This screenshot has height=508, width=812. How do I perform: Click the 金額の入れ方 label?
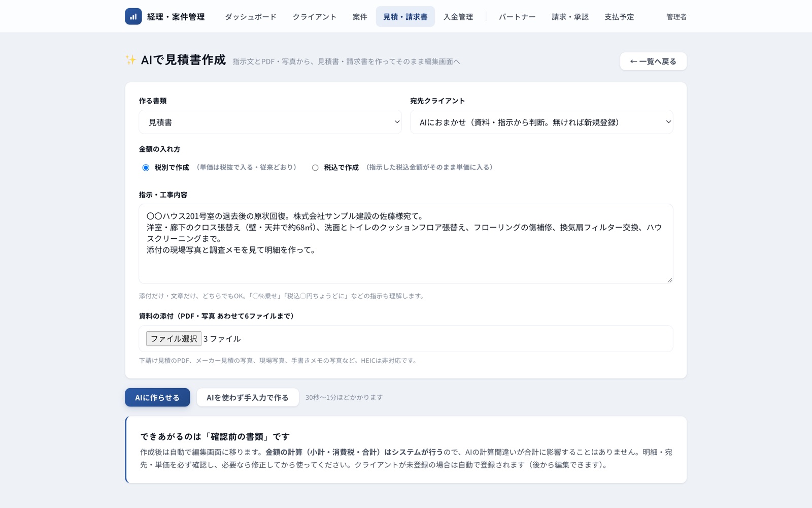click(x=159, y=149)
